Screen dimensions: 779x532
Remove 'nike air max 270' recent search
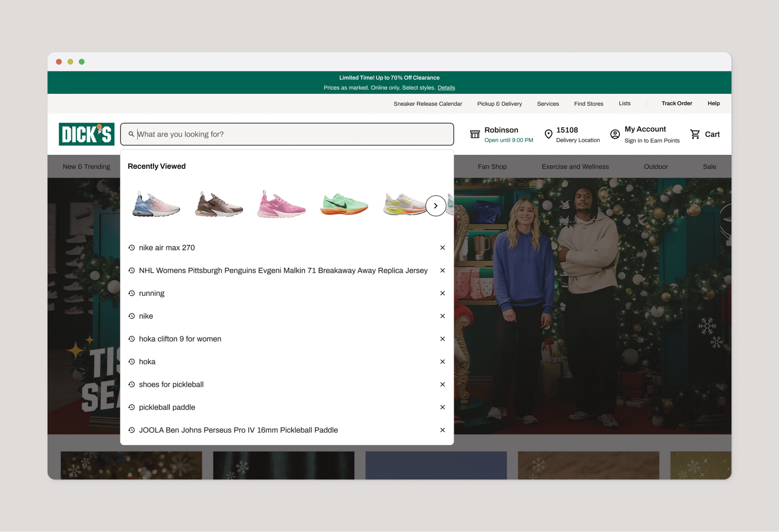(442, 248)
